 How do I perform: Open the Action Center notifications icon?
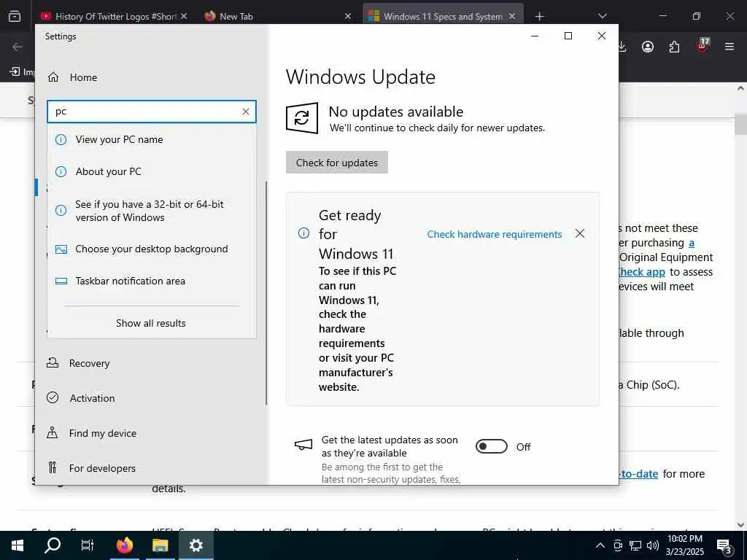coord(724,546)
